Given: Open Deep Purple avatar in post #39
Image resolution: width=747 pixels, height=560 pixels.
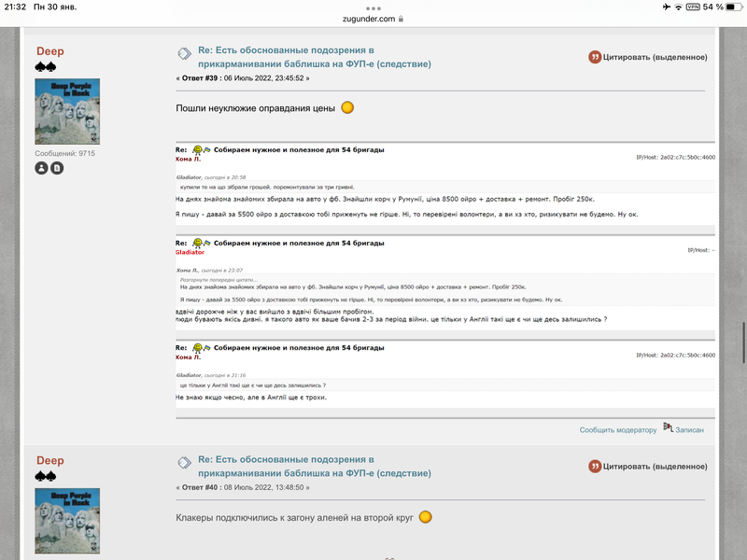Looking at the screenshot, I should coord(67,111).
